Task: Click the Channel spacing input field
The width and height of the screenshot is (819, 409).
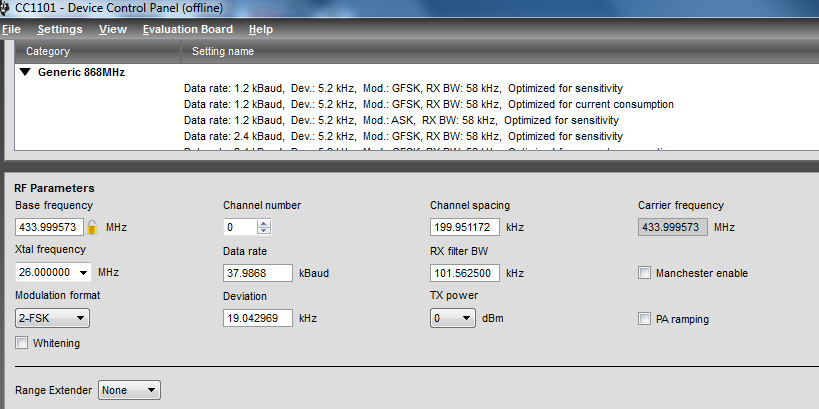Action: click(465, 227)
